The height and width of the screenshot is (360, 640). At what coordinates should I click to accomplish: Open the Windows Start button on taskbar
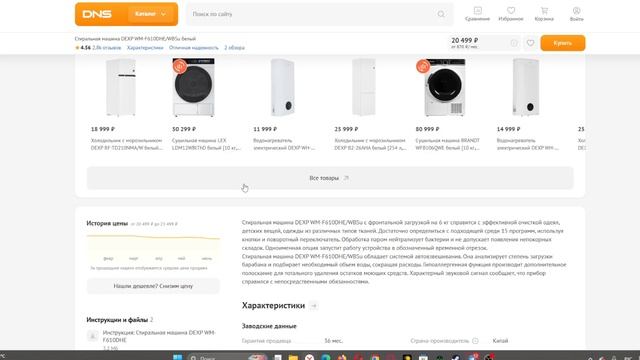click(x=178, y=357)
